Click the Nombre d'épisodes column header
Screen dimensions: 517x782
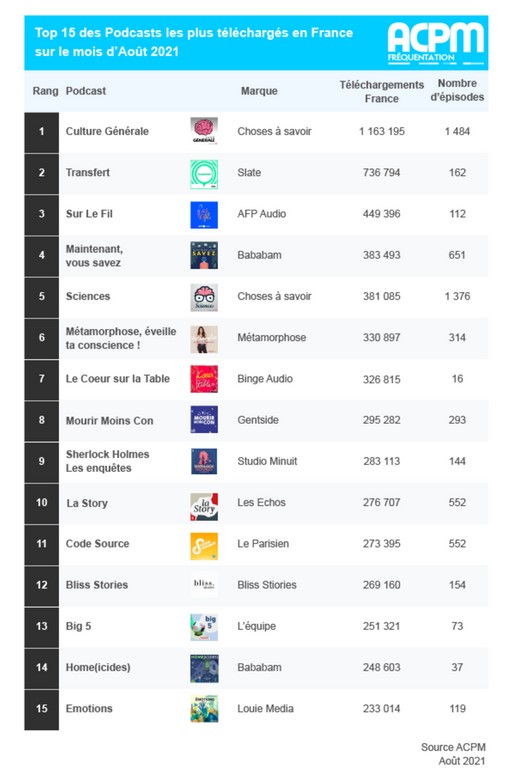click(457, 90)
